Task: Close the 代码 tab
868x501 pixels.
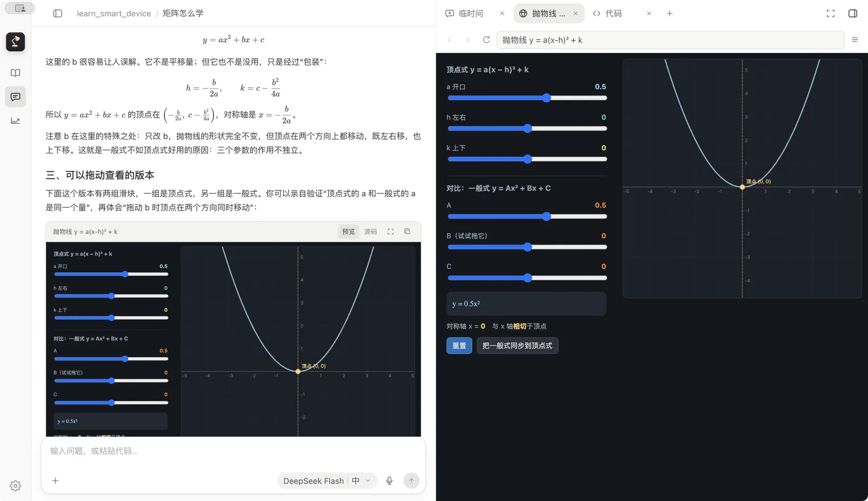Action: [x=649, y=14]
